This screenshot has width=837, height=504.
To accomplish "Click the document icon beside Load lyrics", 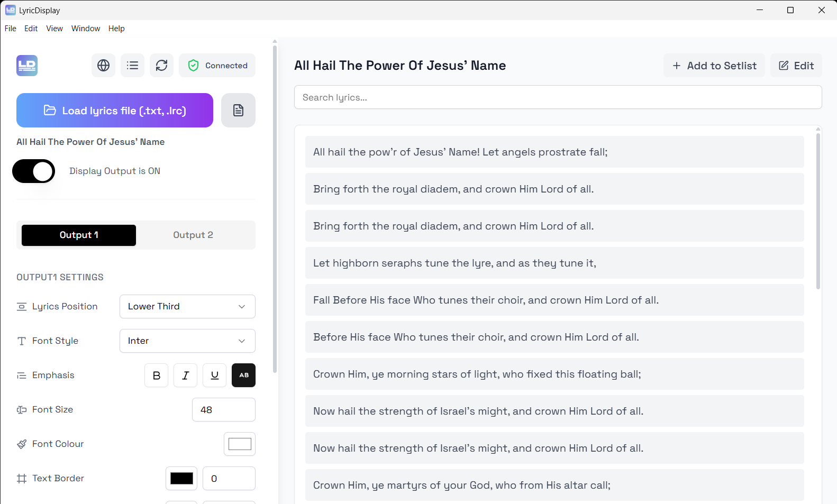I will pyautogui.click(x=238, y=111).
